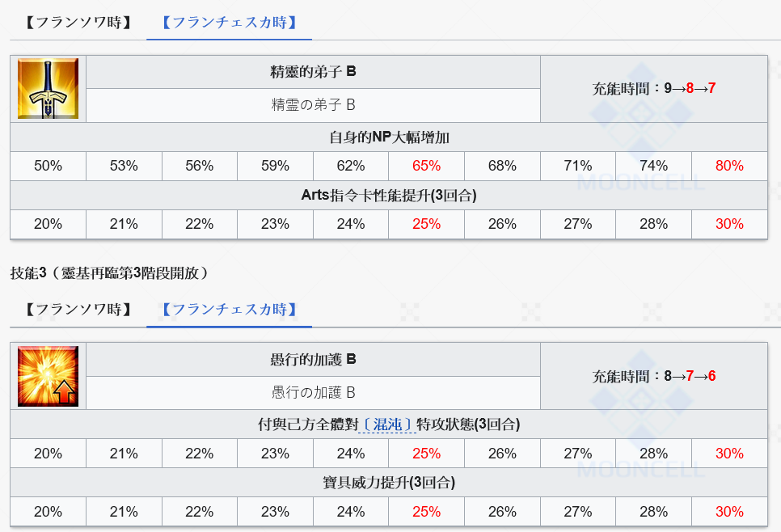Click the 充能時間 9→8→7 cooldown cell
The image size is (781, 532).
[x=653, y=88]
